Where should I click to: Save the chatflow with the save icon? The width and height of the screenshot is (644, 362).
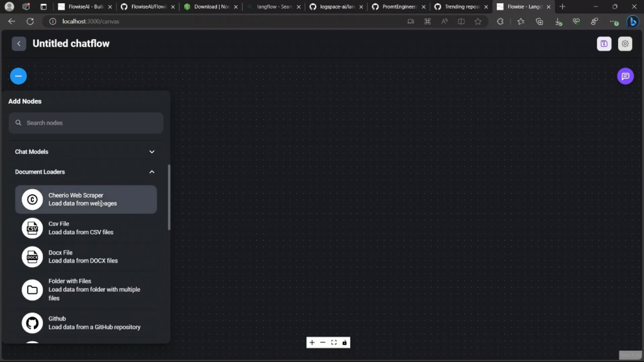(604, 43)
